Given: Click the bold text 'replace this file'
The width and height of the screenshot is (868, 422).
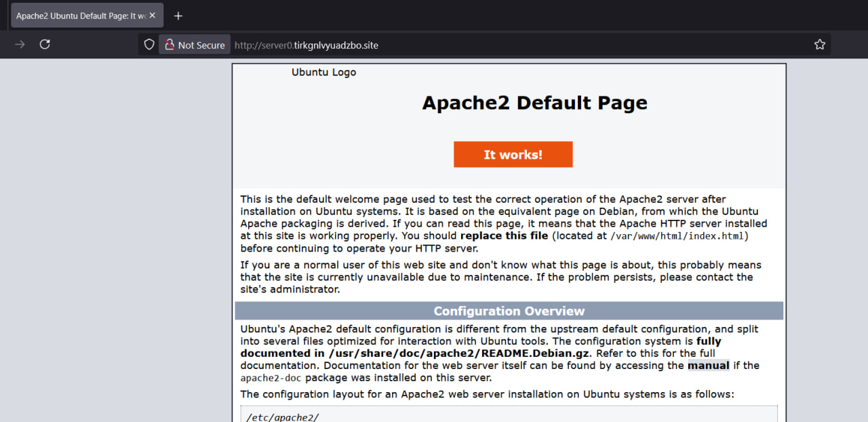Looking at the screenshot, I should [x=505, y=236].
